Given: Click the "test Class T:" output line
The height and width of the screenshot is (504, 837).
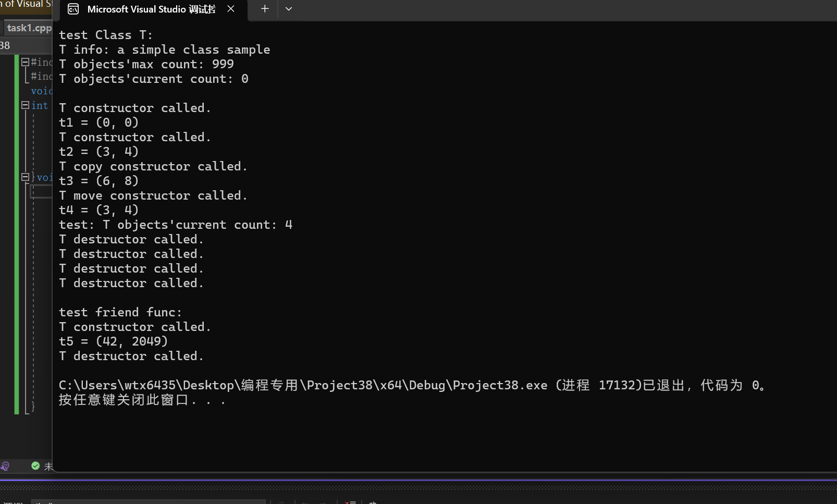Looking at the screenshot, I should (106, 35).
